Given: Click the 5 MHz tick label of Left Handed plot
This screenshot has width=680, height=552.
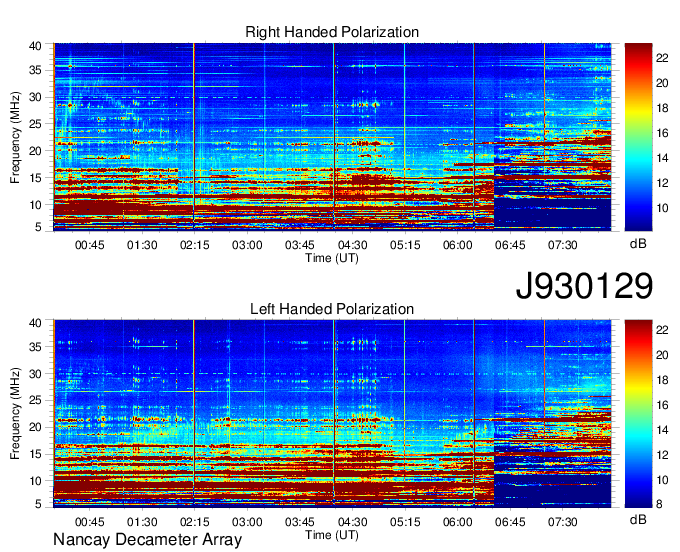Looking at the screenshot, I should [x=38, y=503].
